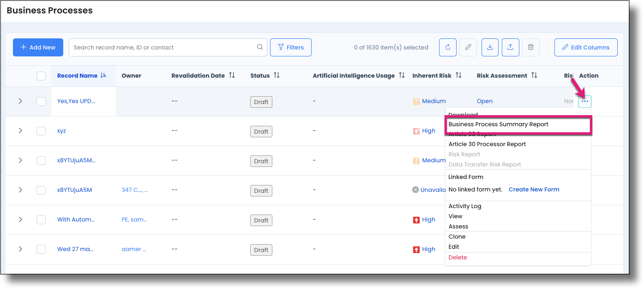
Task: Click Draft status badge in Wed 27 ma row
Action: pyautogui.click(x=261, y=250)
